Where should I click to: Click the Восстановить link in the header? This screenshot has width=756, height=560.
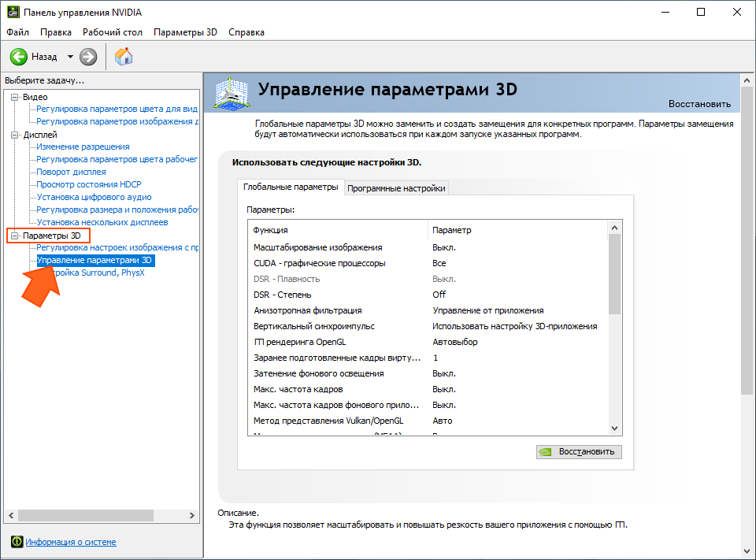click(x=699, y=104)
